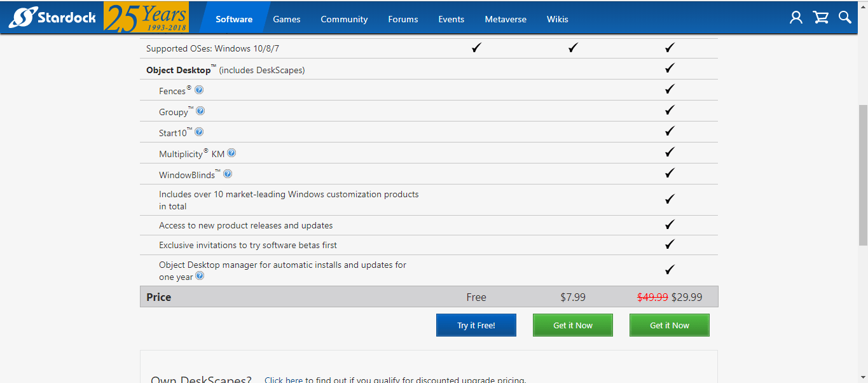868x383 pixels.
Task: Open the Metaverse menu item
Action: tap(506, 19)
